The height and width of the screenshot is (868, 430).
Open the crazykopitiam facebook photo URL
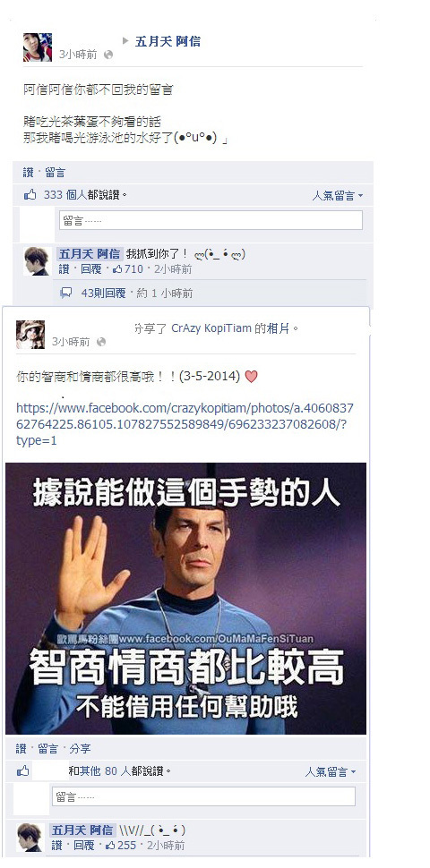pos(185,424)
